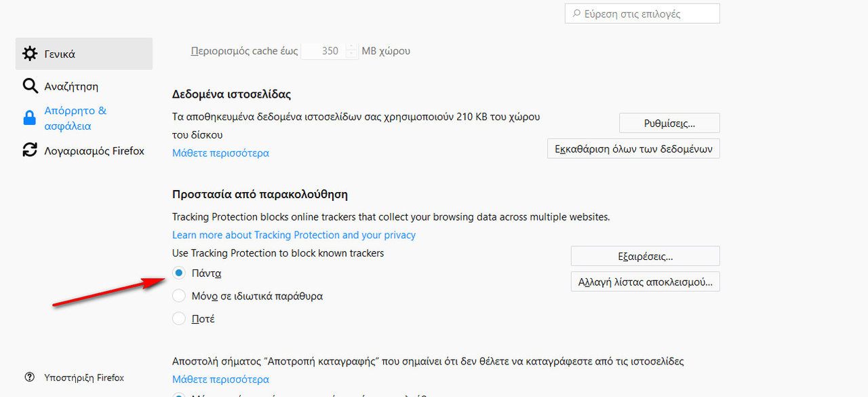868x397 pixels.
Task: Decrease the cache limit with stepper down arrow
Action: [351, 55]
